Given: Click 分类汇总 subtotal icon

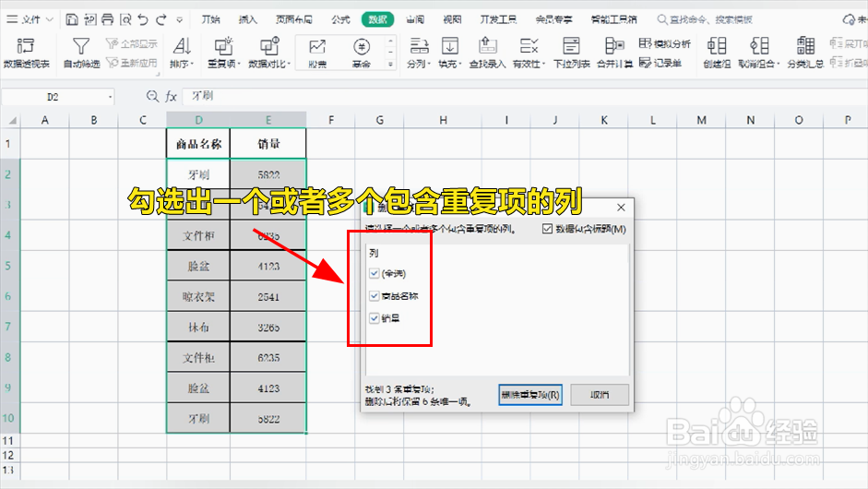Looking at the screenshot, I should (x=805, y=54).
